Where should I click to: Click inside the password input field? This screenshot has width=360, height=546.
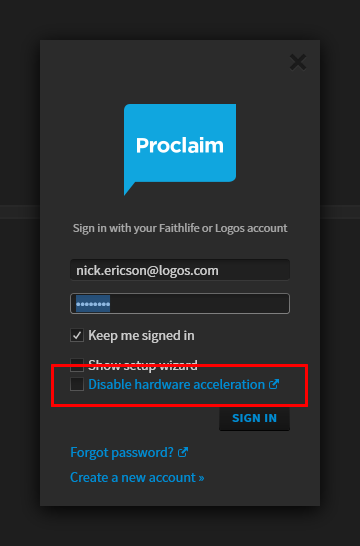(180, 304)
